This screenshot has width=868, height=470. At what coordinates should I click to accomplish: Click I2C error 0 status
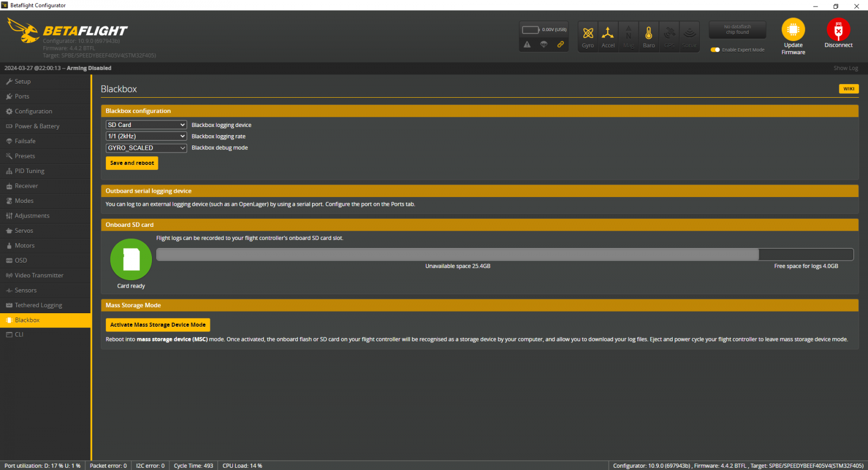(x=150, y=466)
